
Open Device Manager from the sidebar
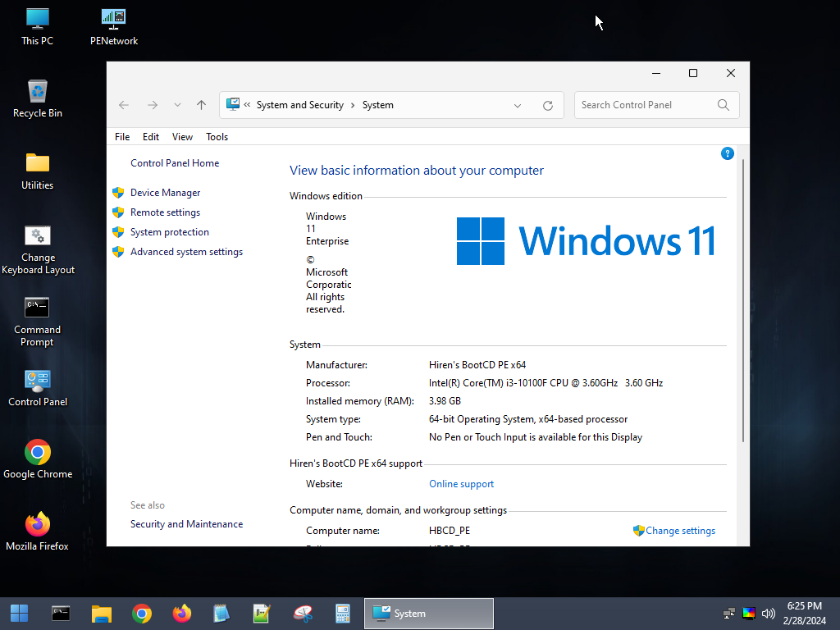pos(165,192)
